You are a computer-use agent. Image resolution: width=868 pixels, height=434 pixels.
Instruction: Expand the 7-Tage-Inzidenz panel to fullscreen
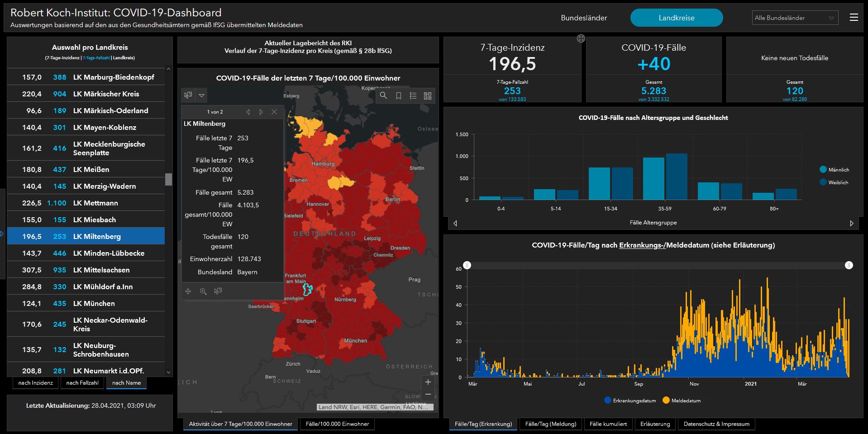581,39
